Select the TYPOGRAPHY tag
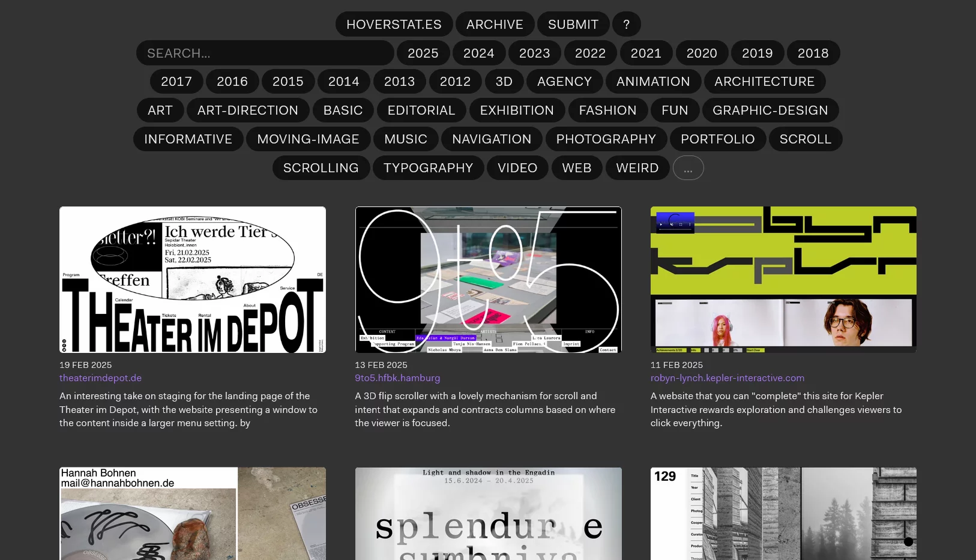The height and width of the screenshot is (560, 976). click(429, 167)
